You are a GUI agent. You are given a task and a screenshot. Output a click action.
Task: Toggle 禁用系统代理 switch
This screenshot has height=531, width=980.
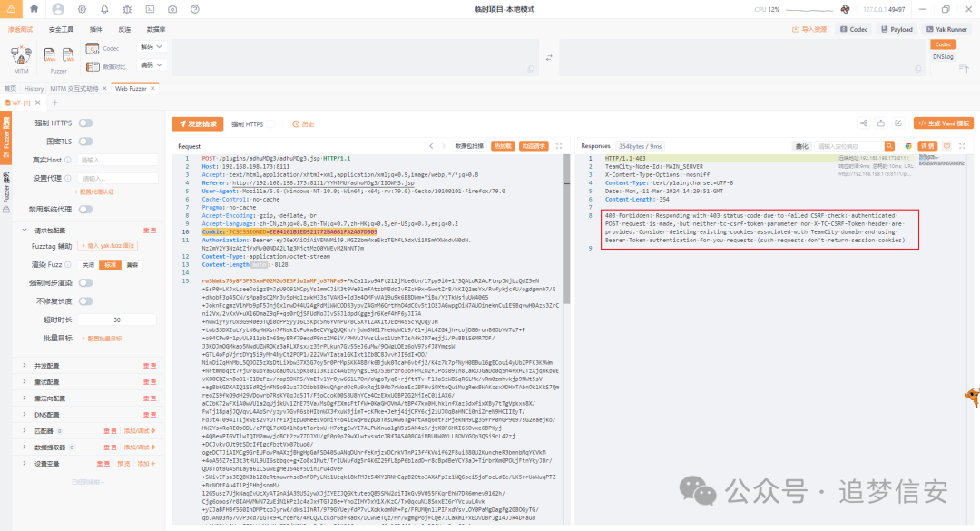(x=85, y=208)
